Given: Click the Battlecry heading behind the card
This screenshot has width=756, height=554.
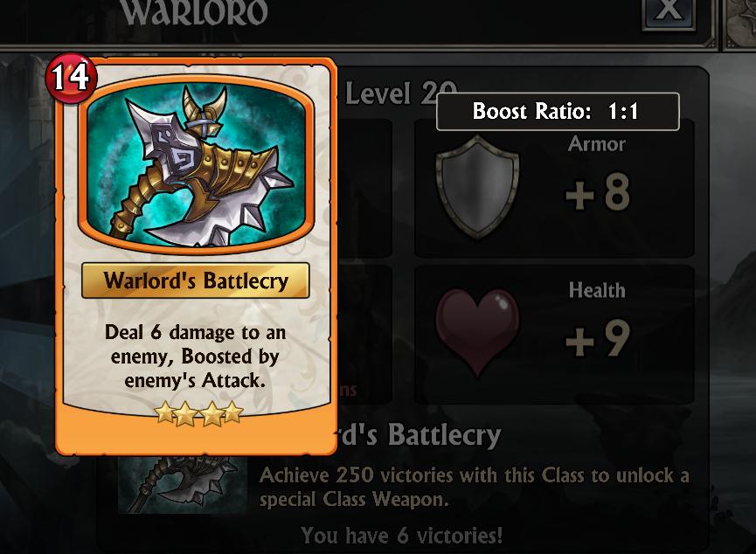Looking at the screenshot, I should (x=418, y=435).
